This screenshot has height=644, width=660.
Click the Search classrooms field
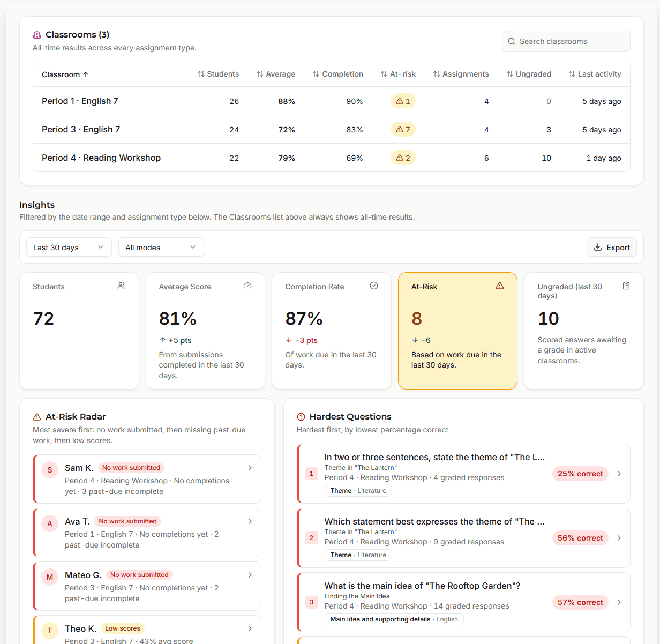point(566,41)
